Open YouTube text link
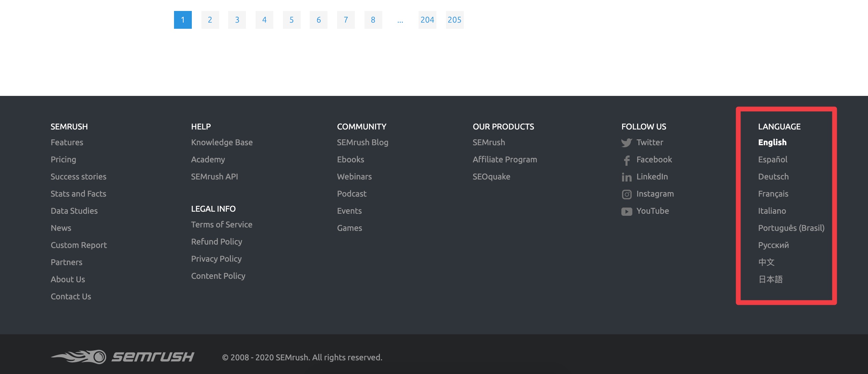The height and width of the screenshot is (374, 868). [x=653, y=211]
